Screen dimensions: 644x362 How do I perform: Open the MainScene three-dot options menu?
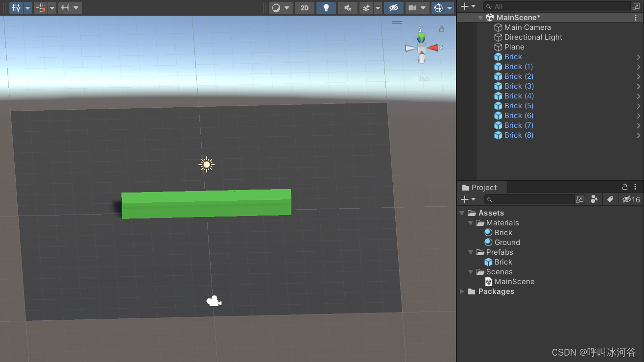(x=636, y=18)
